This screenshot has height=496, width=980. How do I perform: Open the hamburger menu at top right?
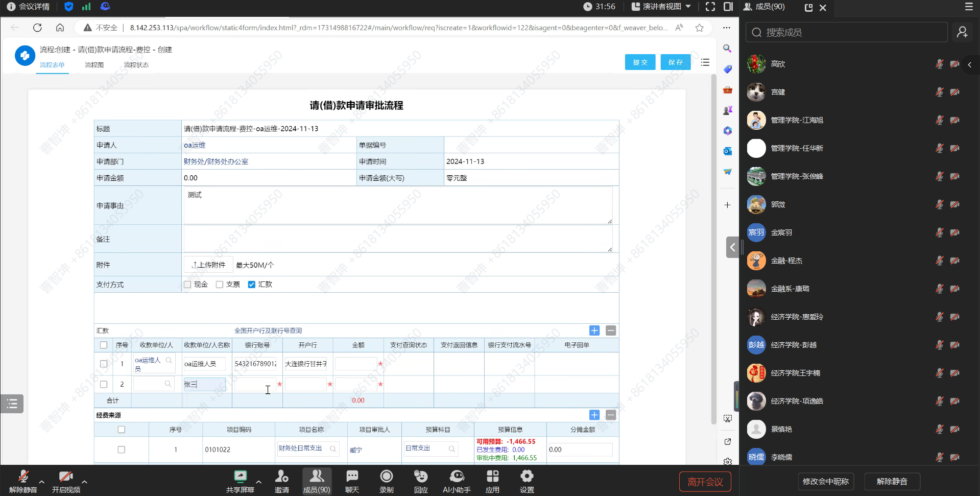969,7
